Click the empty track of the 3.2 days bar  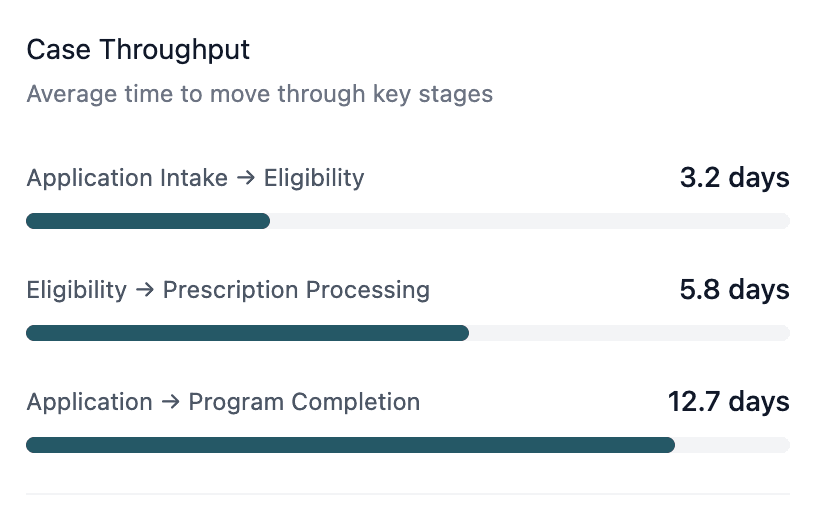[x=530, y=221]
